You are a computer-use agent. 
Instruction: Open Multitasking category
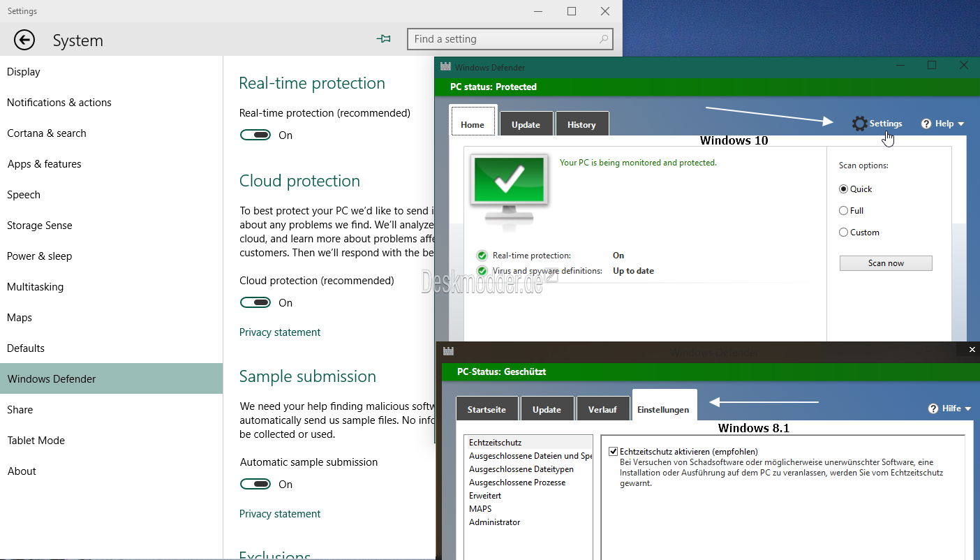click(x=111, y=287)
